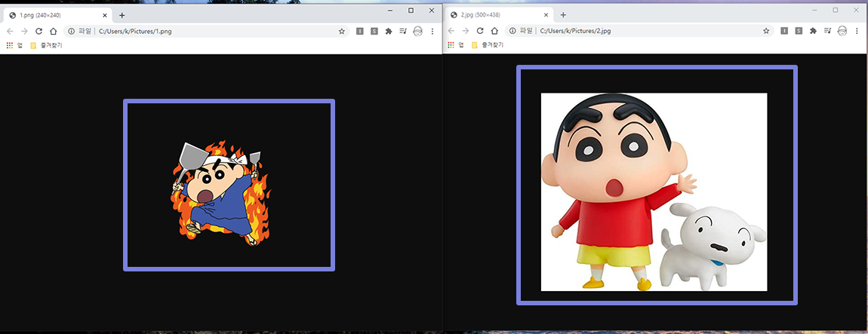Viewport: 868px width, 334px height.
Task: Open extensions puzzle icon in 1.png window
Action: (x=389, y=32)
